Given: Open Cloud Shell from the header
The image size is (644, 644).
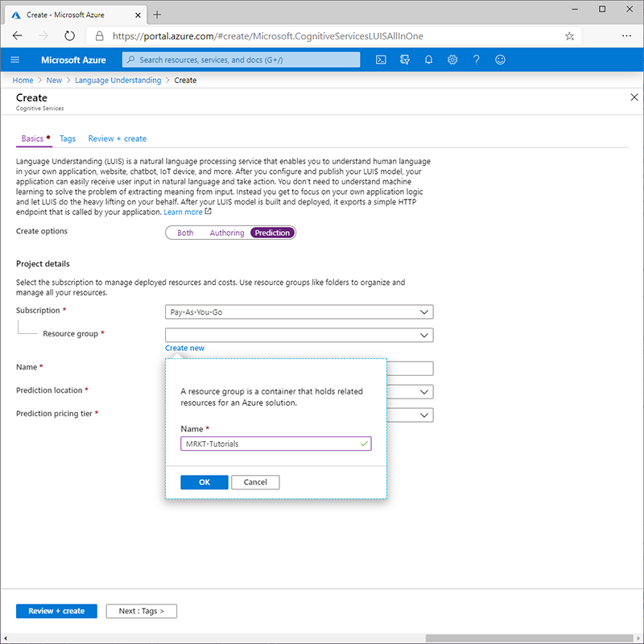Looking at the screenshot, I should [381, 60].
